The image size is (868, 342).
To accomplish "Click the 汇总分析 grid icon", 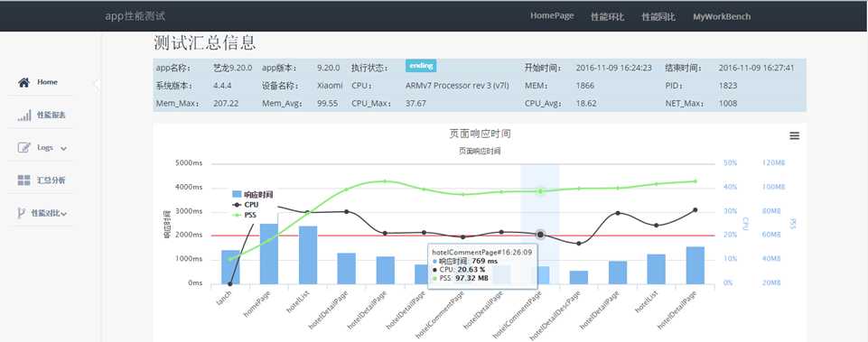I will point(23,180).
